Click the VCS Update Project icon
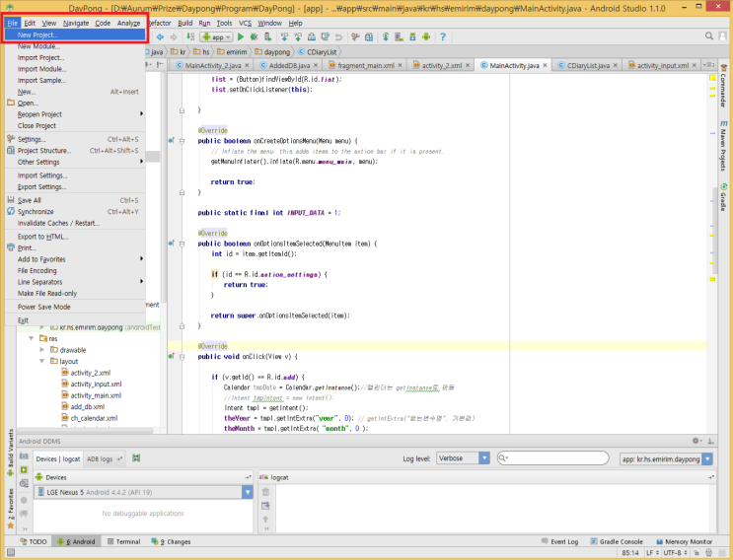Viewport: 733px width, 560px height. 284,36
